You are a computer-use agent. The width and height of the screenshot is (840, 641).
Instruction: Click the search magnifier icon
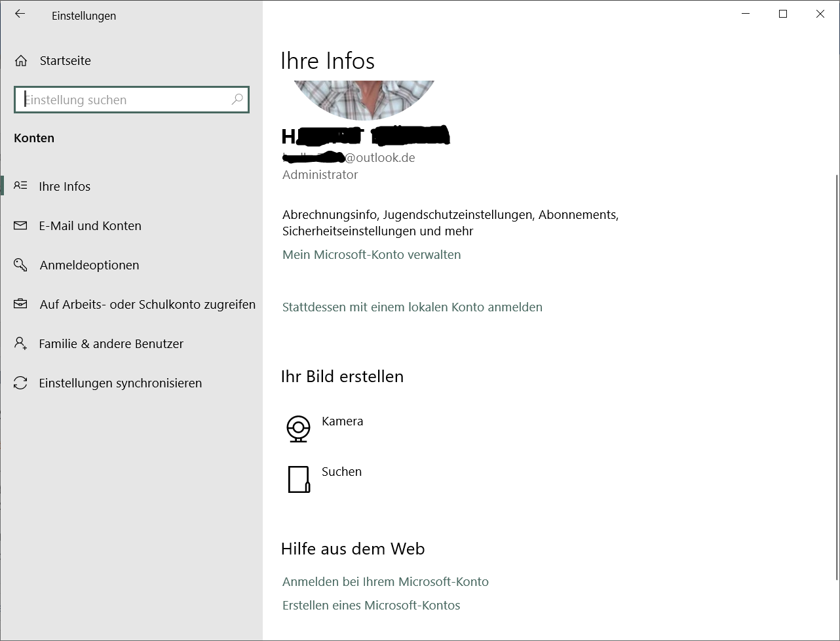237,99
